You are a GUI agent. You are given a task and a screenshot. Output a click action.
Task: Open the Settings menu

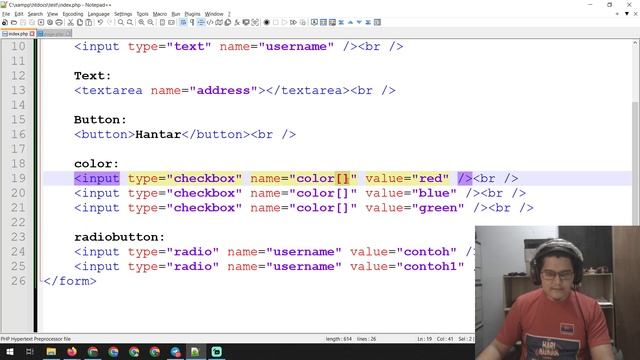click(123, 14)
